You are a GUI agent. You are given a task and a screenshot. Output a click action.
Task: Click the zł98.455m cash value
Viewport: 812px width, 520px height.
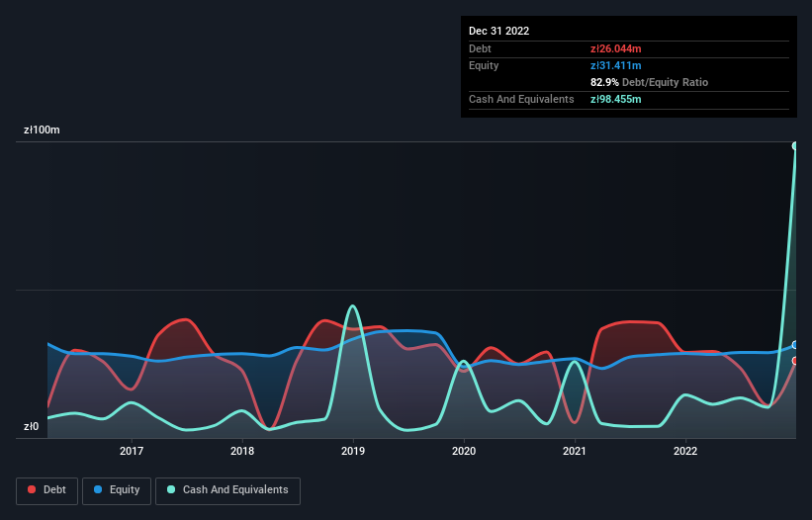616,99
